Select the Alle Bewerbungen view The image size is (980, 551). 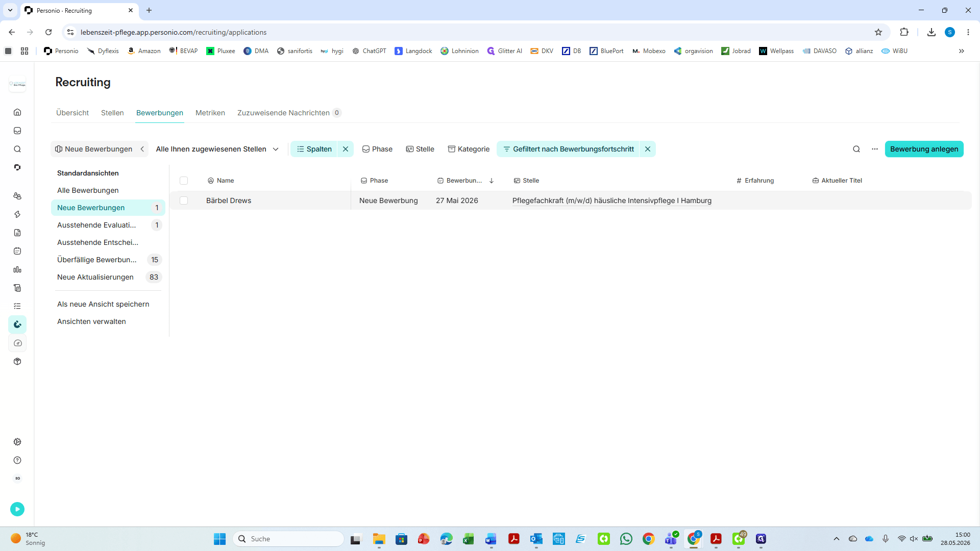[x=108, y=190]
